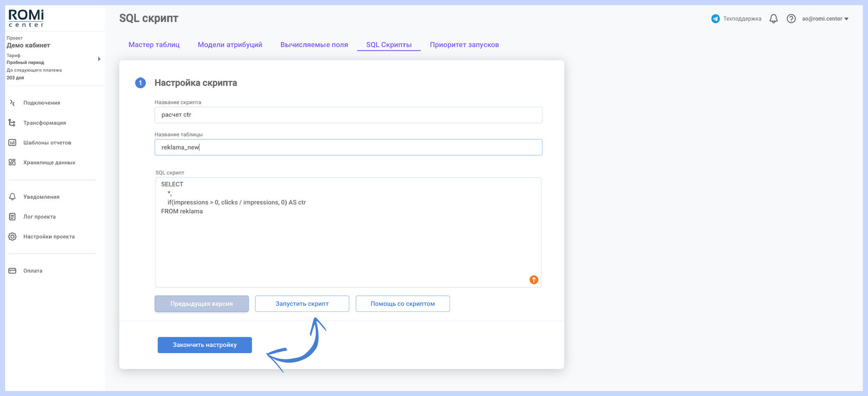The height and width of the screenshot is (396, 868).
Task: Click the Хранилище данных sidebar icon
Action: pos(12,162)
